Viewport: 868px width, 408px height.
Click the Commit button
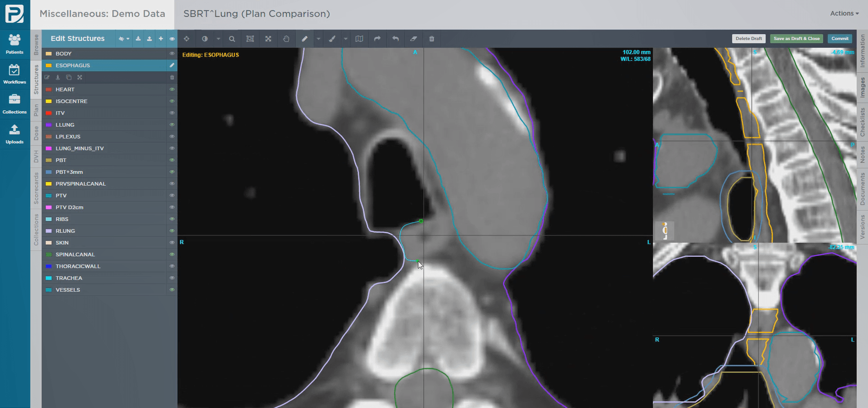coord(840,38)
